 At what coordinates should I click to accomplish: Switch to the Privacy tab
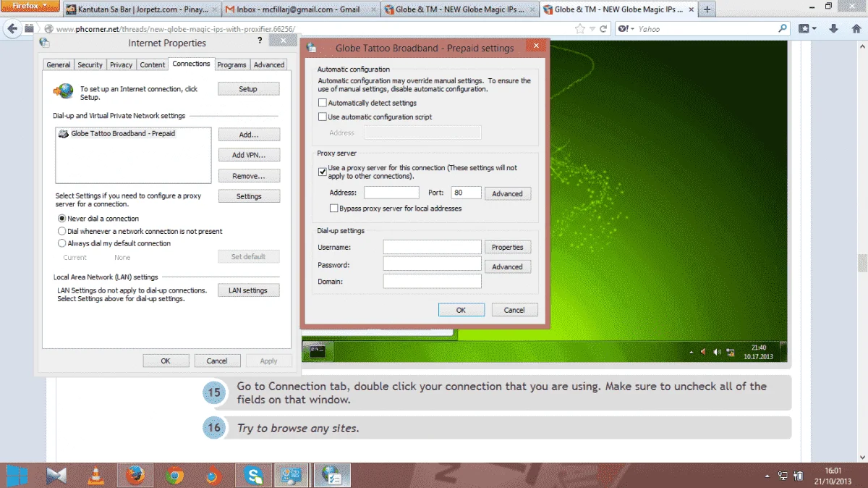click(122, 64)
